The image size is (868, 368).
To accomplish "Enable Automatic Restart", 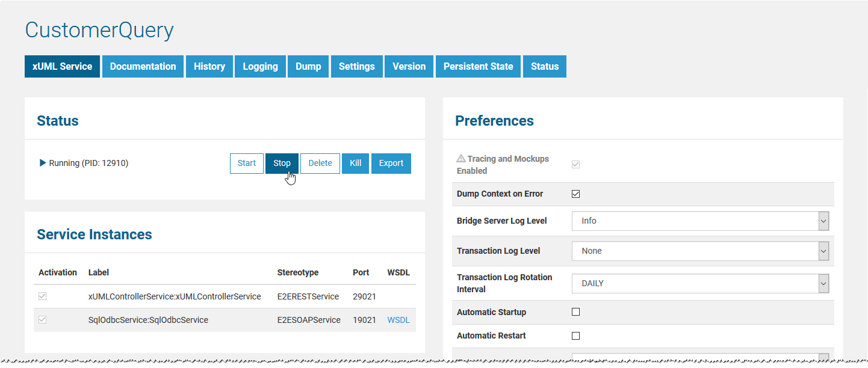I will pyautogui.click(x=575, y=336).
